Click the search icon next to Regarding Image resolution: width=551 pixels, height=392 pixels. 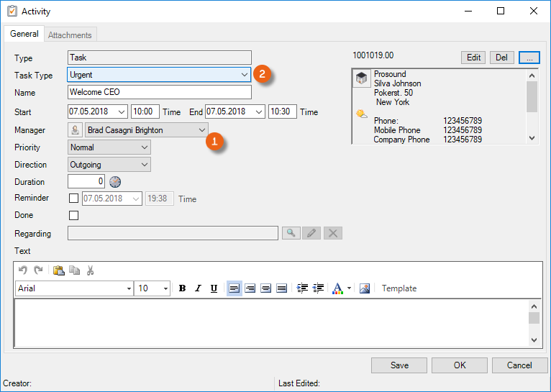291,233
